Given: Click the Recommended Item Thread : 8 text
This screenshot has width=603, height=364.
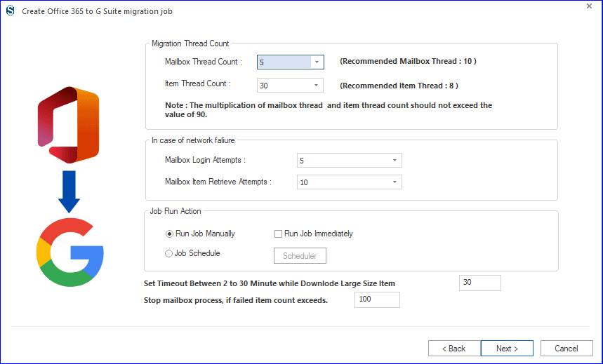Looking at the screenshot, I should point(399,86).
